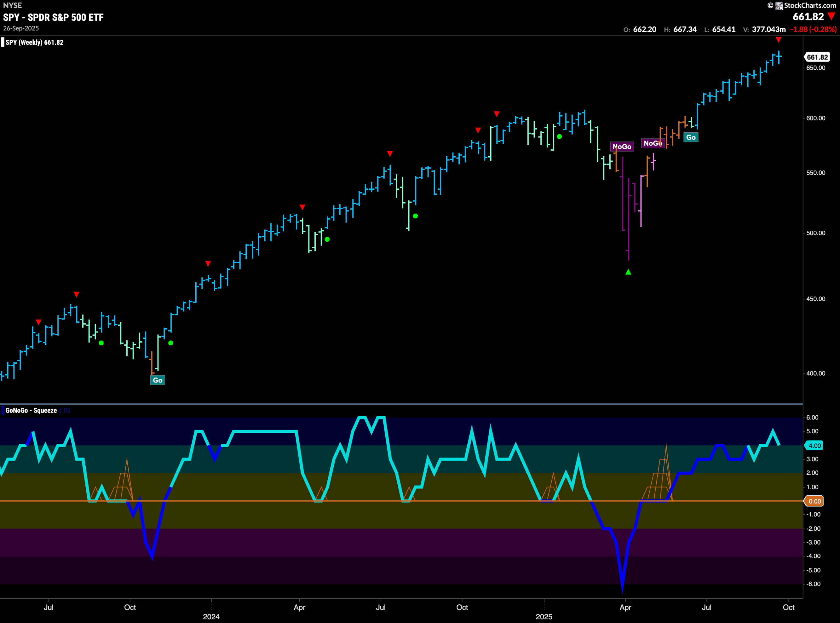Click the 400.00 price axis label
The width and height of the screenshot is (840, 623).
(x=815, y=373)
